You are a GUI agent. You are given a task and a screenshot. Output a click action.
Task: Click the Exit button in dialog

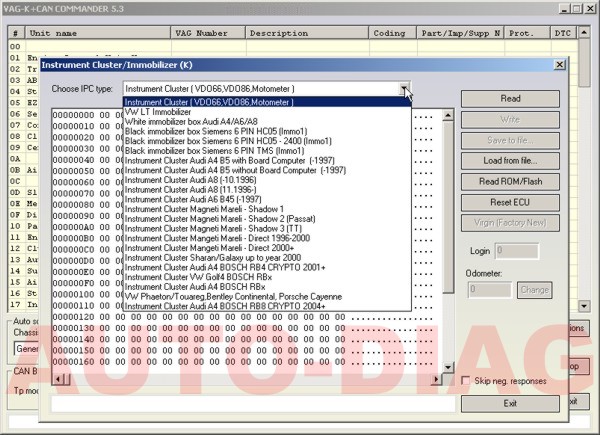coord(510,404)
